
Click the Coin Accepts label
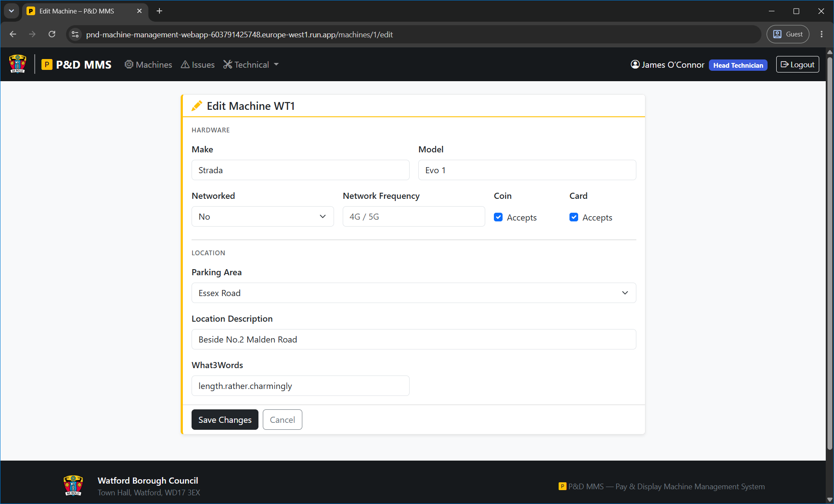click(x=522, y=217)
